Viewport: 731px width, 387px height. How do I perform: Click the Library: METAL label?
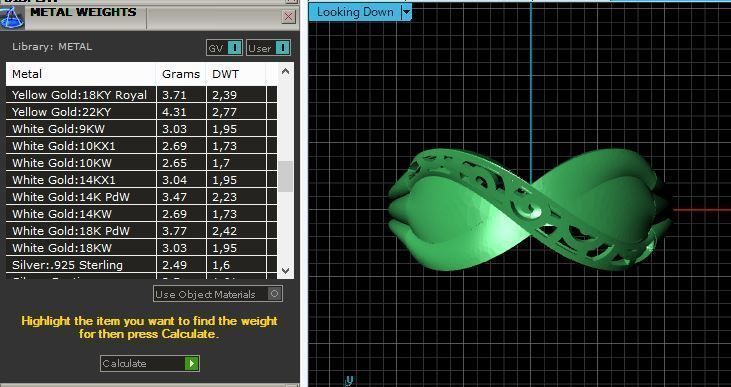[52, 47]
